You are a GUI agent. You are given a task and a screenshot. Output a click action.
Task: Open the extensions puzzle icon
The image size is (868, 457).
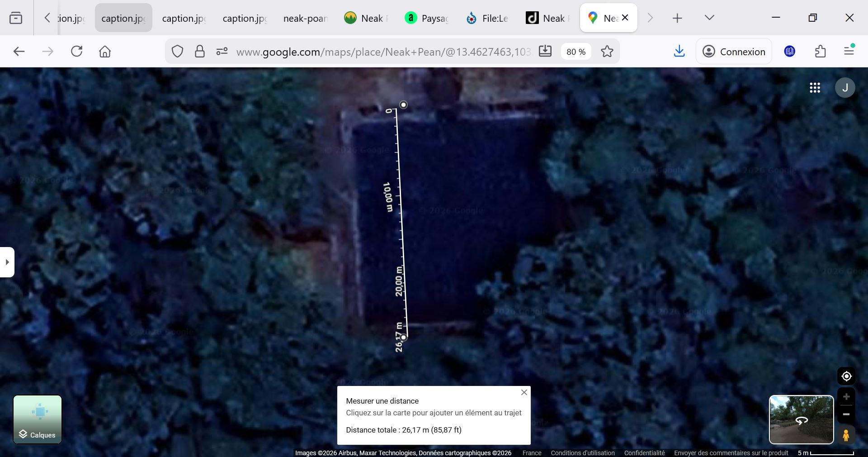pyautogui.click(x=820, y=52)
